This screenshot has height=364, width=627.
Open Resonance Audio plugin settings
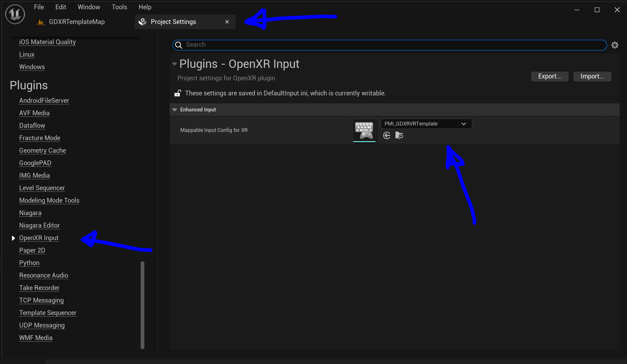(44, 275)
